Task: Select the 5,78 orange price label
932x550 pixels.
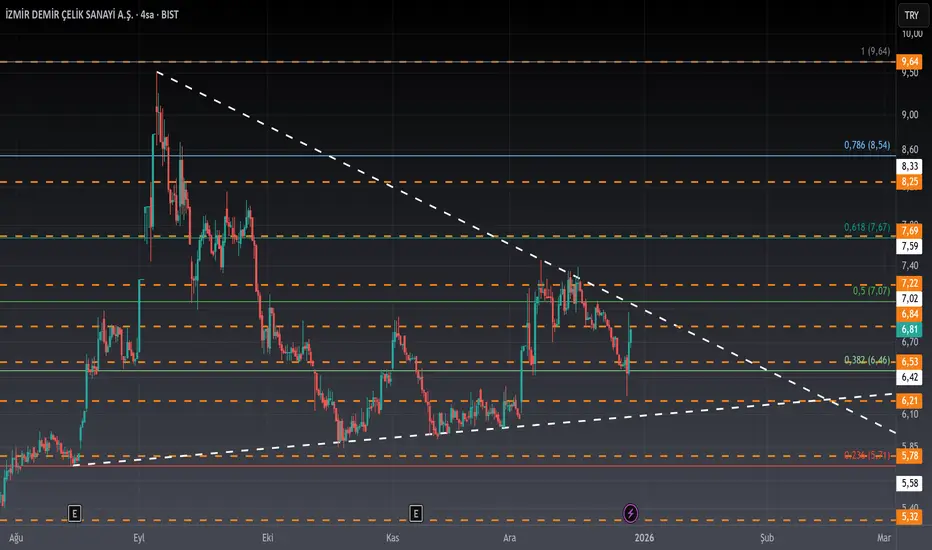Action: (x=909, y=456)
